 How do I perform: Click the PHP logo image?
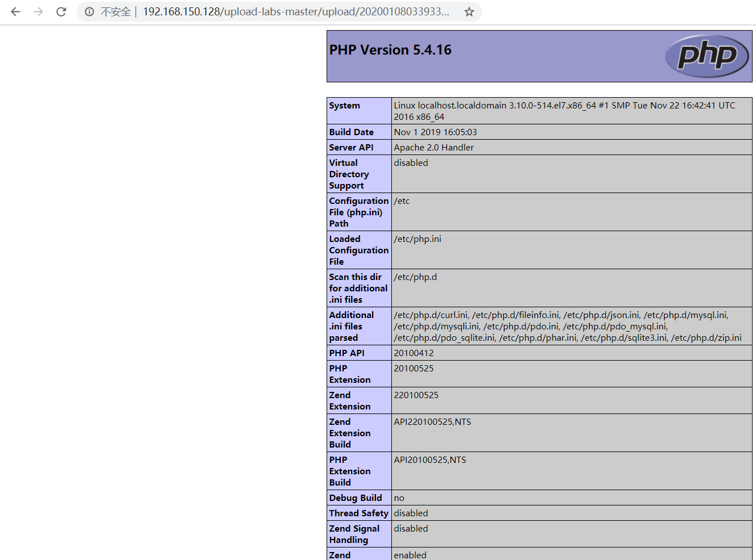point(707,56)
